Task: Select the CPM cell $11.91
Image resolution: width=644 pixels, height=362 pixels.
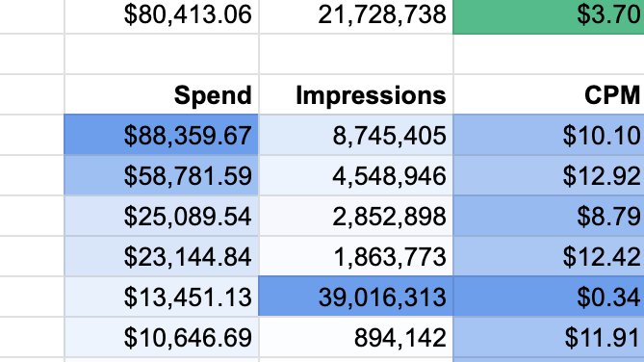Action: [549, 337]
